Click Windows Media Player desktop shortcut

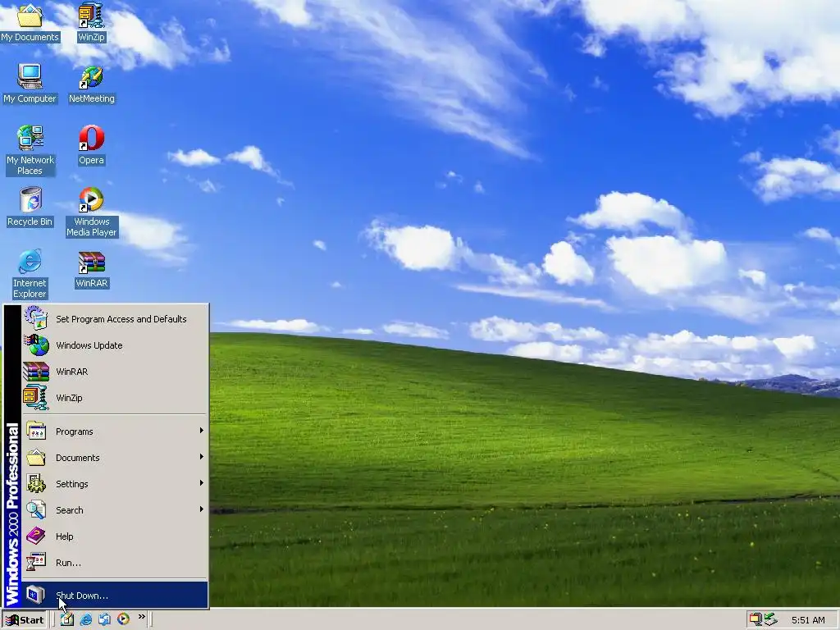coord(92,212)
